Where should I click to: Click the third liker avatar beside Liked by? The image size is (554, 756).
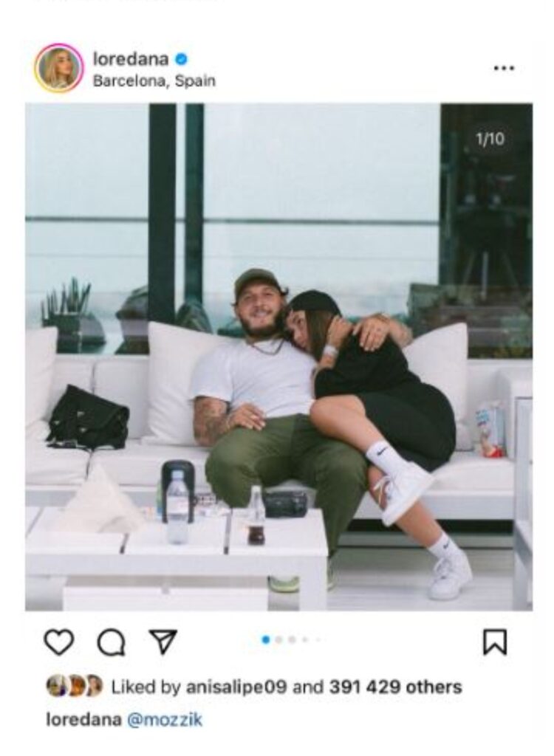tap(95, 686)
